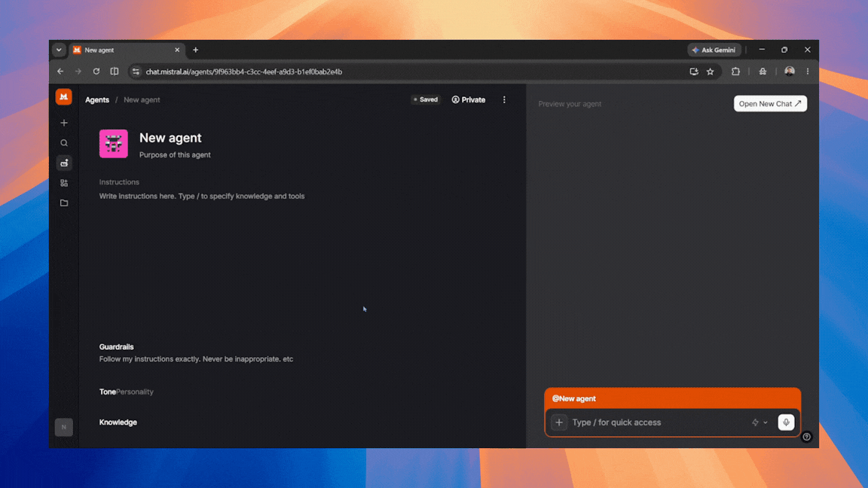Open the tab search dropdown arrow

click(59, 50)
